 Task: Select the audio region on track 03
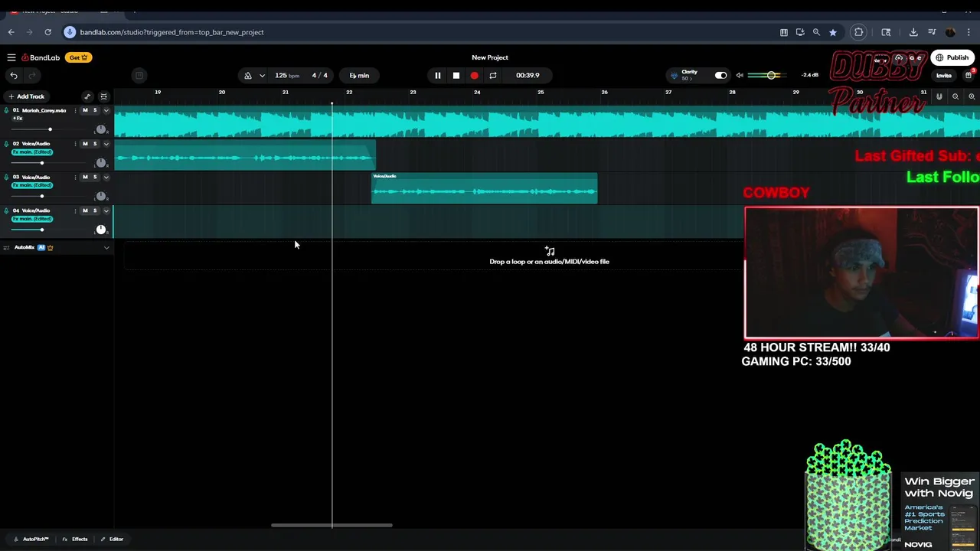point(484,189)
